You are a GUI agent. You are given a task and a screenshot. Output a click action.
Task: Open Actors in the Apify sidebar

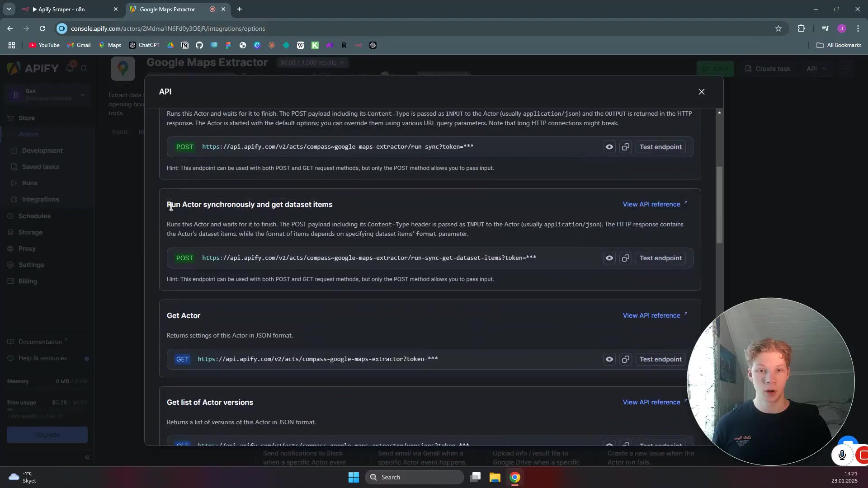pyautogui.click(x=28, y=134)
